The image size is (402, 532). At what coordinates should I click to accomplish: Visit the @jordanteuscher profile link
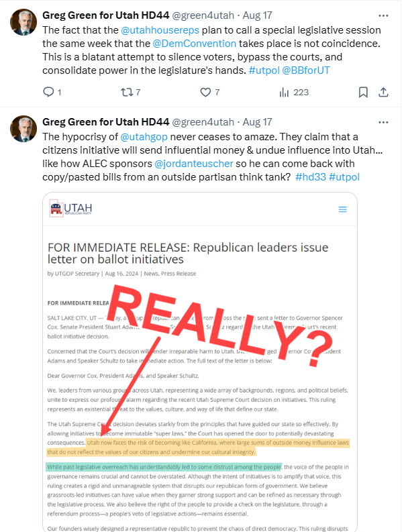point(194,164)
